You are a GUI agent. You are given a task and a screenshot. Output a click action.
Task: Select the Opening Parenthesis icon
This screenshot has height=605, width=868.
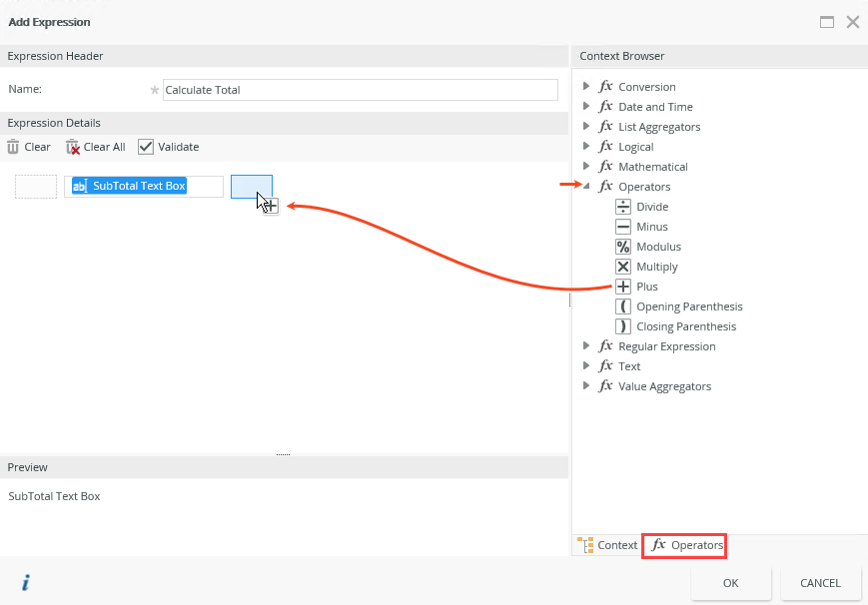[x=623, y=306]
